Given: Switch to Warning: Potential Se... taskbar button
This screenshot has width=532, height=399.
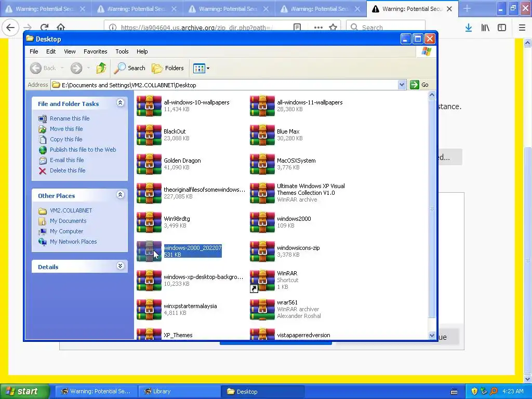Looking at the screenshot, I should pos(96,391).
